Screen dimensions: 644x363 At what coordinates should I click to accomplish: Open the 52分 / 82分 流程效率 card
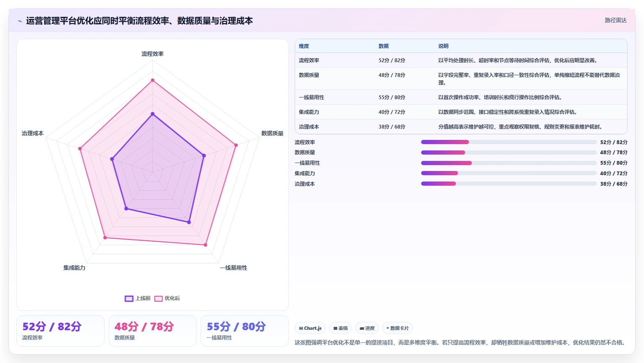[60, 331]
